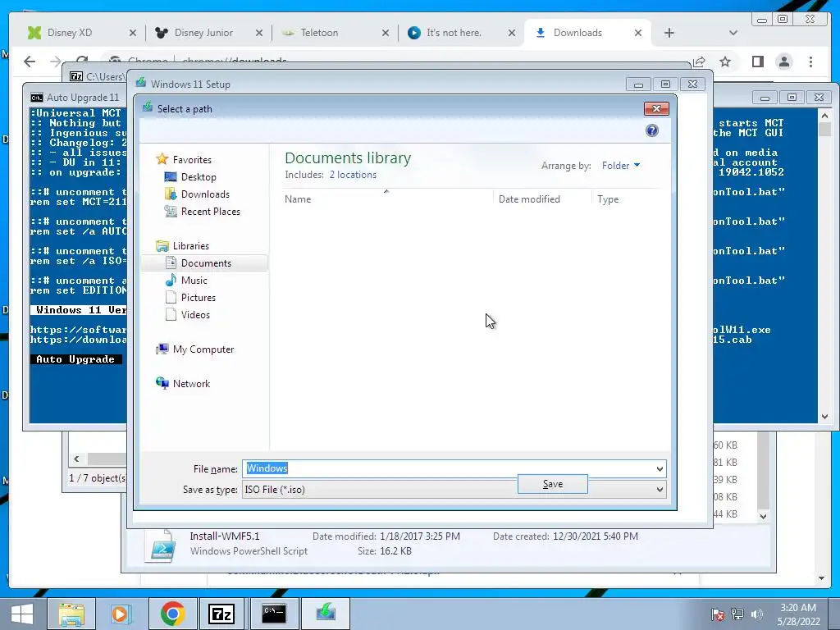Open Windows 11 Setup taskbar icon
The height and width of the screenshot is (630, 840).
[325, 614]
